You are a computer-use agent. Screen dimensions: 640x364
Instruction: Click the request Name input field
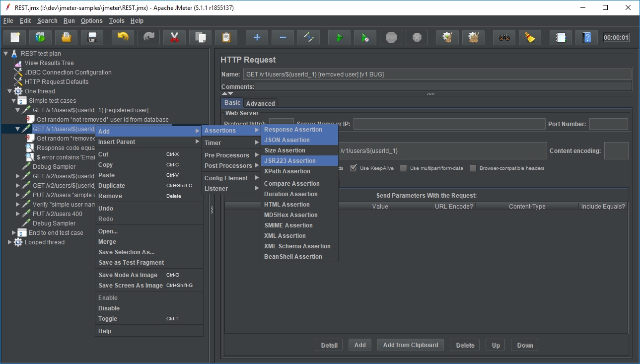coord(436,74)
